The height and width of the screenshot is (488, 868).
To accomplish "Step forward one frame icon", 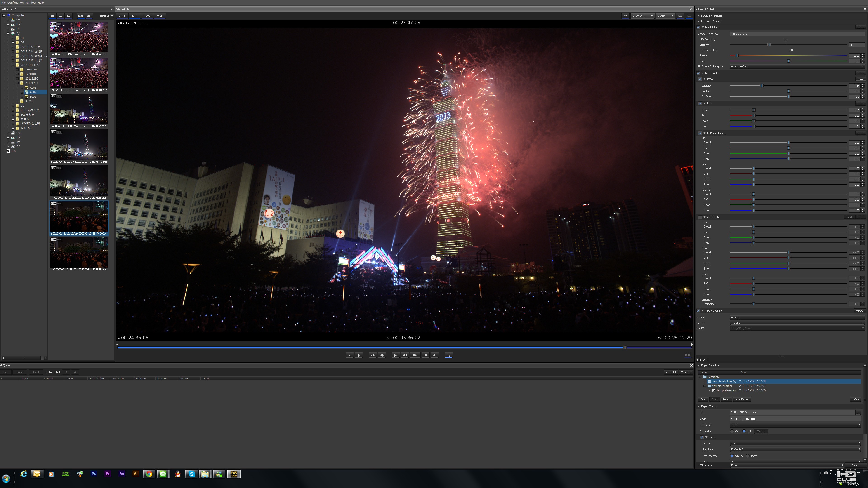I will point(425,355).
